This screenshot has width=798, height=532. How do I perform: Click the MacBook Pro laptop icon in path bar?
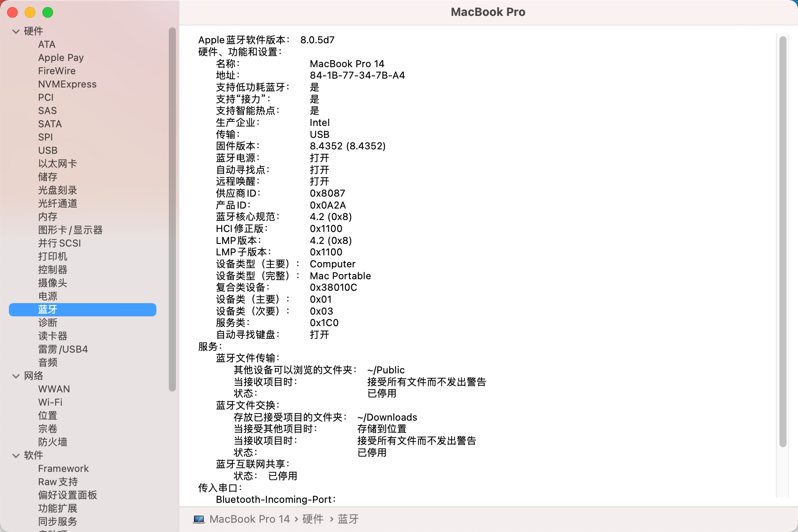[x=199, y=519]
